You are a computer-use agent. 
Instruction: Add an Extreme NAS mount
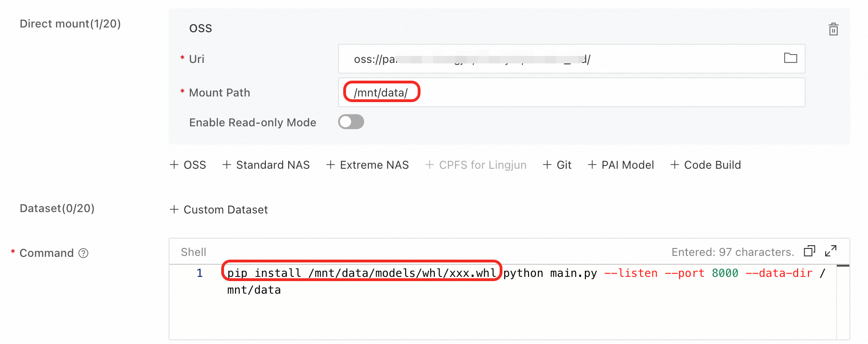[x=368, y=165]
